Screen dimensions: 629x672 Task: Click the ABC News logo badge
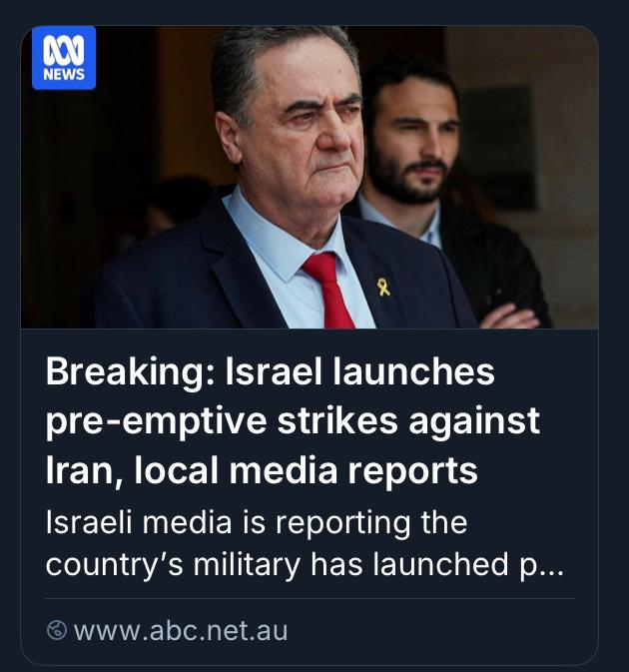[64, 58]
